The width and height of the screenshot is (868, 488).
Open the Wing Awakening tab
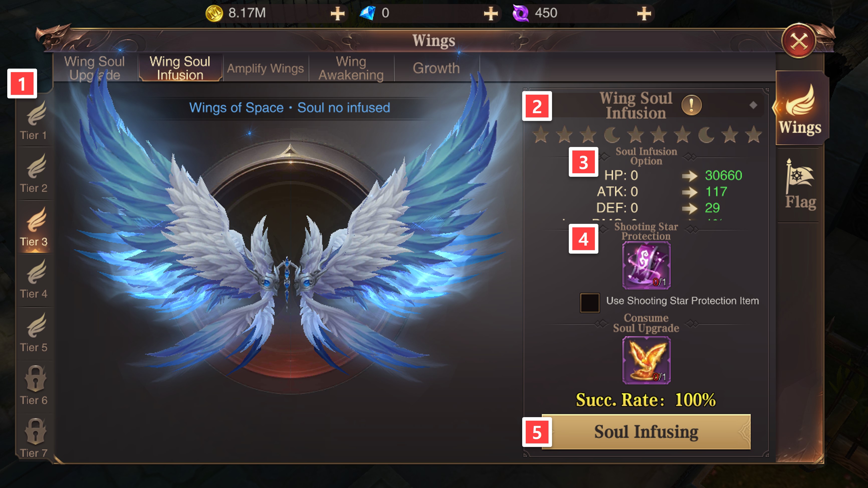pos(351,68)
